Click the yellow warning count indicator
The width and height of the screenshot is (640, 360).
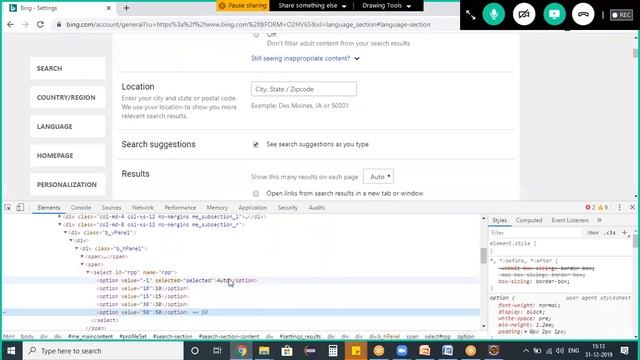603,207
